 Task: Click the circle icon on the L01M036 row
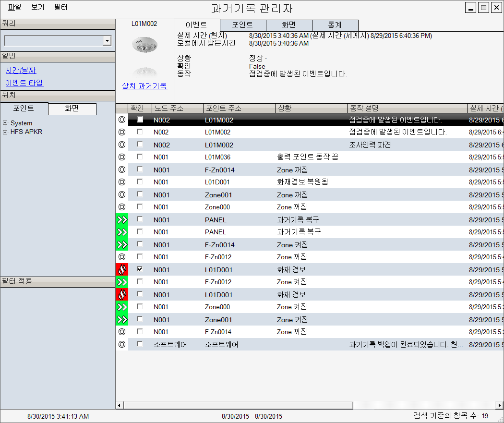[x=122, y=157]
